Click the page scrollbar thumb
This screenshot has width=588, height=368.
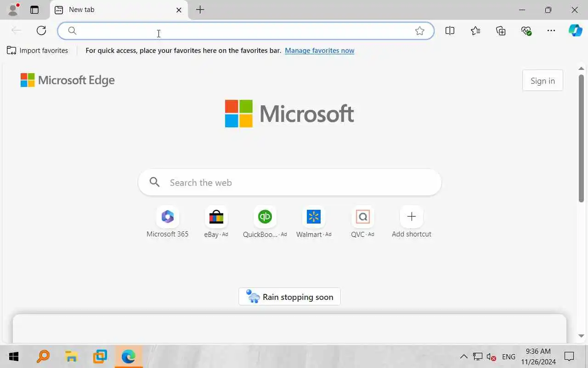(x=581, y=138)
